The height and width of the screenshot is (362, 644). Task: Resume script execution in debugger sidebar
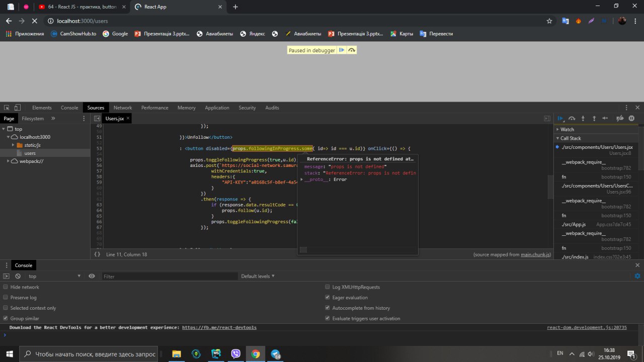pos(560,119)
